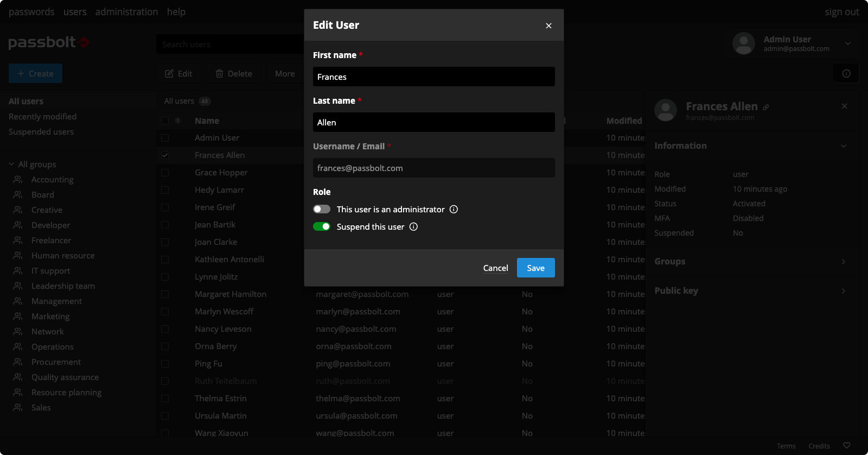Open the Credits link
Viewport: 868px width, 455px height.
[x=819, y=446]
